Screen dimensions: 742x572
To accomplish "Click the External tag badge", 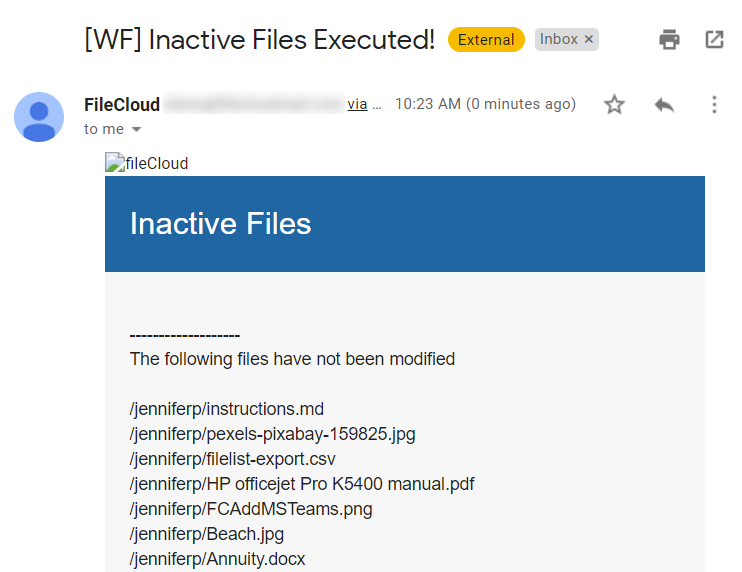I will (486, 40).
